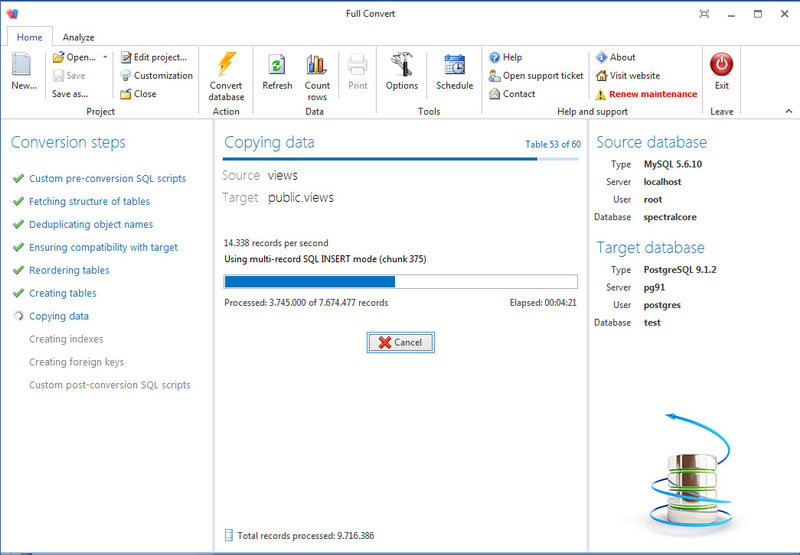This screenshot has height=555, width=800.
Task: Open an existing project via Open
Action: tap(74, 57)
